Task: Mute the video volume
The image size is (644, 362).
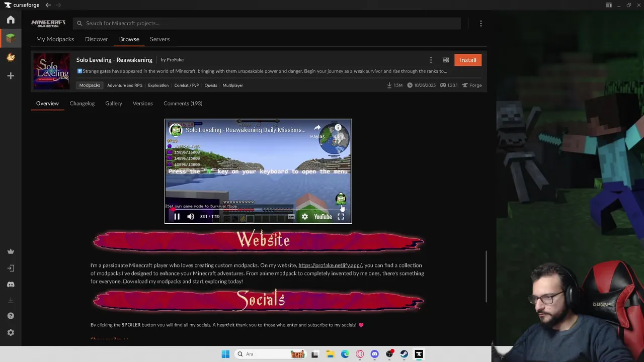Action: pos(191,217)
